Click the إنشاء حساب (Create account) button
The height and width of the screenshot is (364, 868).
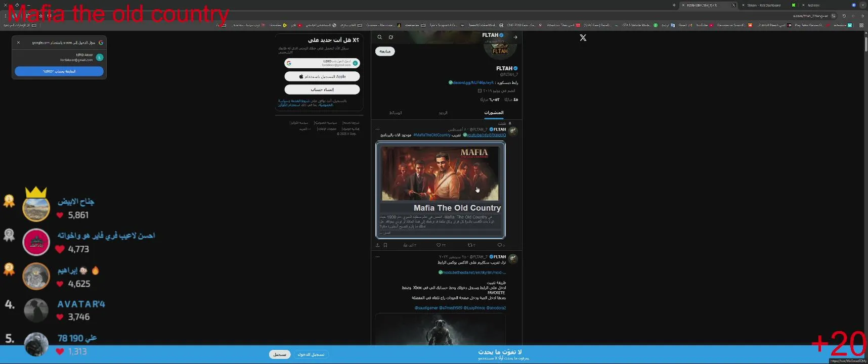(x=322, y=89)
